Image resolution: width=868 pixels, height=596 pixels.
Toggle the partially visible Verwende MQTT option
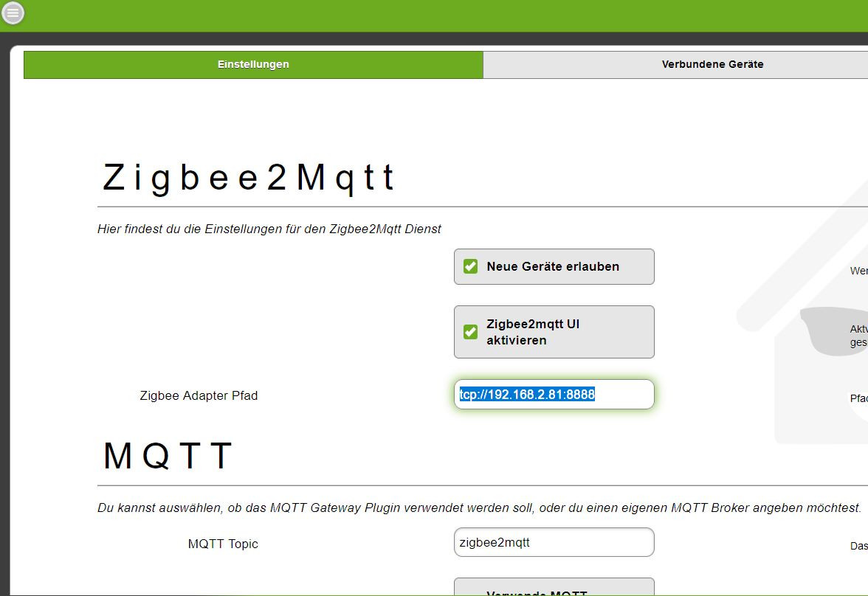coord(554,587)
